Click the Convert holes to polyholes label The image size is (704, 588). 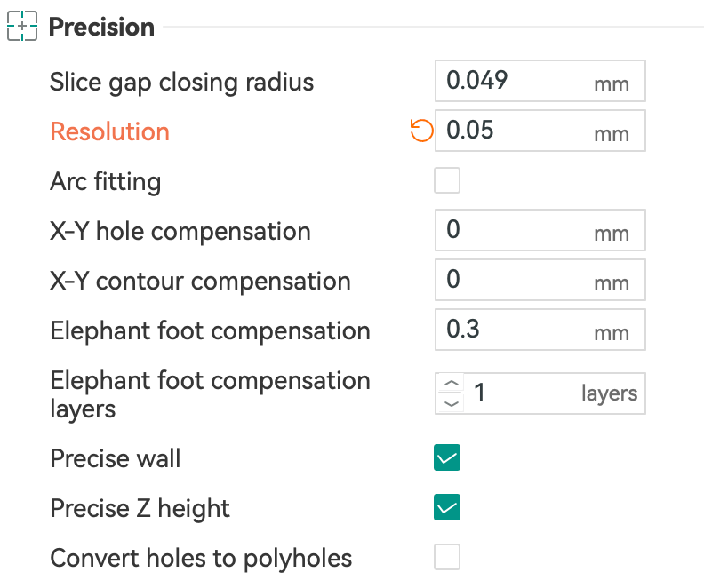(201, 558)
